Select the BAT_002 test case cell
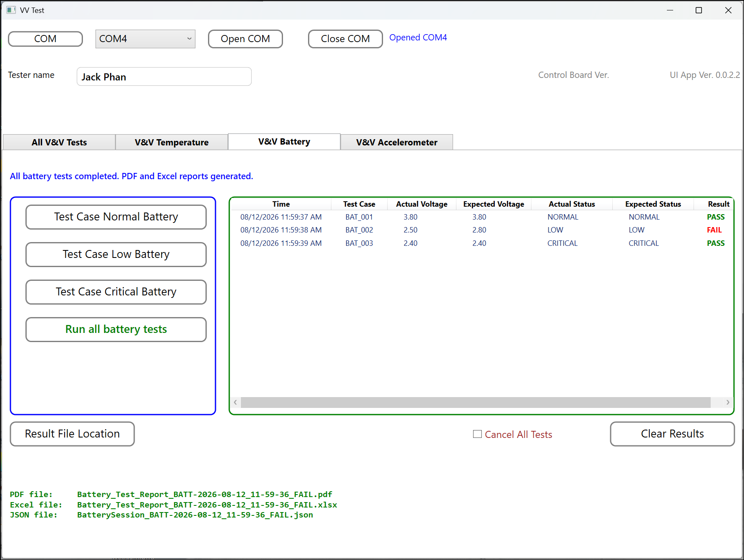 coord(359,230)
